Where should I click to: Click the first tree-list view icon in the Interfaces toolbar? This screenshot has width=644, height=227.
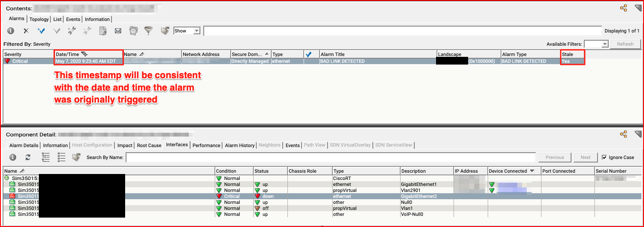pyautogui.click(x=46, y=157)
